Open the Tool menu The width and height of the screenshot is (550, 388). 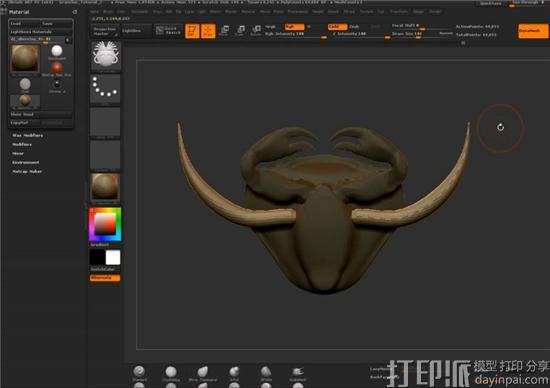(x=381, y=12)
